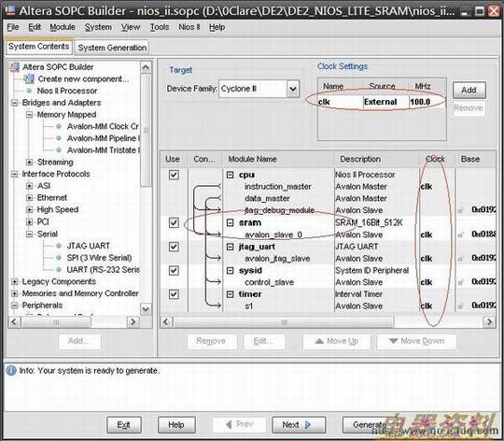Click the Help button at bottom
The height and width of the screenshot is (441, 504).
coord(176,425)
